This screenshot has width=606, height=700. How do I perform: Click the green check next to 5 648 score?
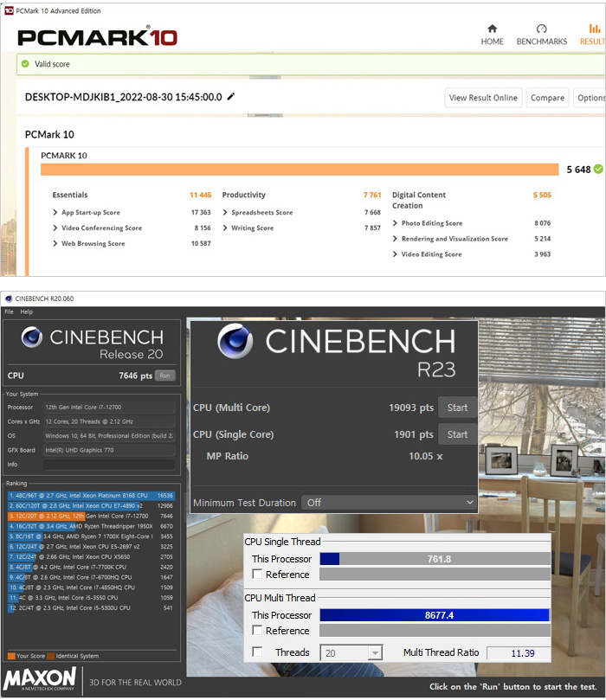(x=598, y=170)
